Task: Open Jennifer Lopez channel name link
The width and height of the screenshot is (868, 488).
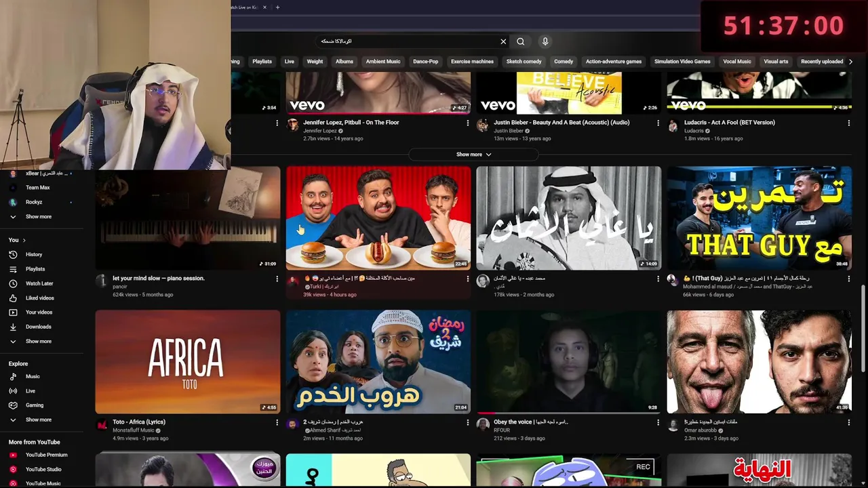Action: click(x=320, y=131)
